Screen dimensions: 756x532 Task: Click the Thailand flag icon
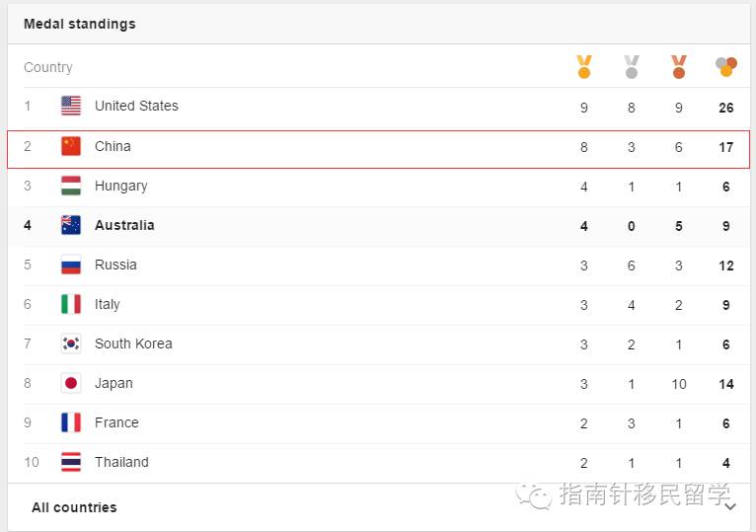71,462
